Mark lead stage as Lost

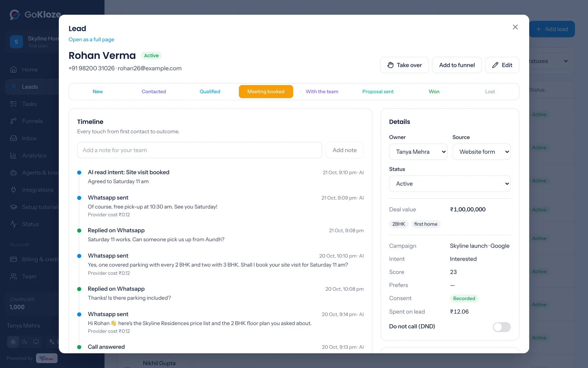click(490, 92)
